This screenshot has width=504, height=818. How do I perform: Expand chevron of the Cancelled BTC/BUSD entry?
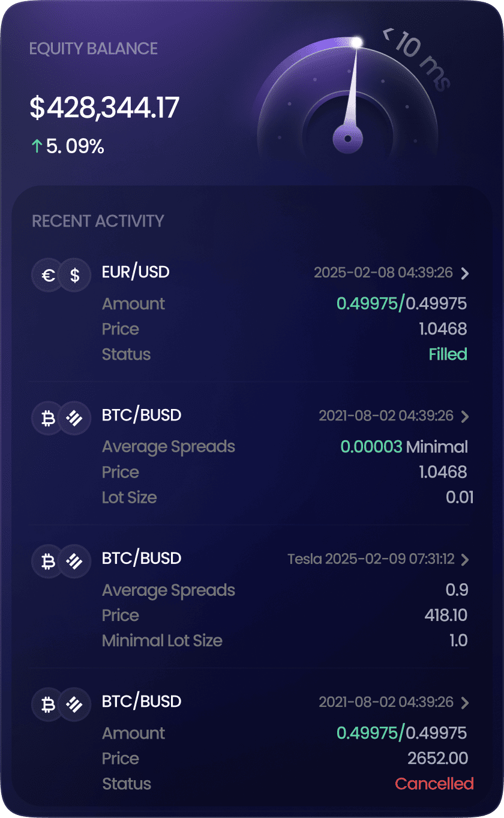tap(465, 703)
